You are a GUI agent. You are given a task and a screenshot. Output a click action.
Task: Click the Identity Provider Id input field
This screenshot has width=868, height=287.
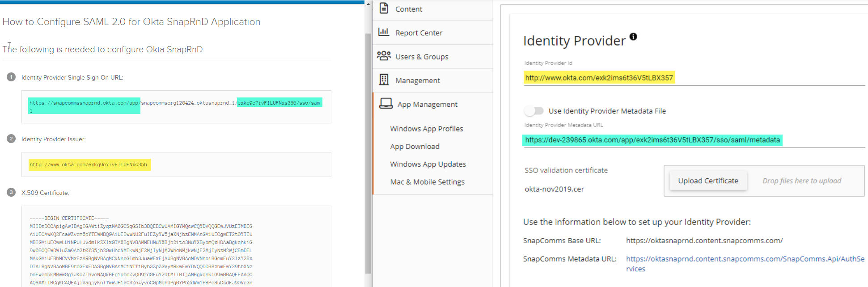[x=694, y=78]
